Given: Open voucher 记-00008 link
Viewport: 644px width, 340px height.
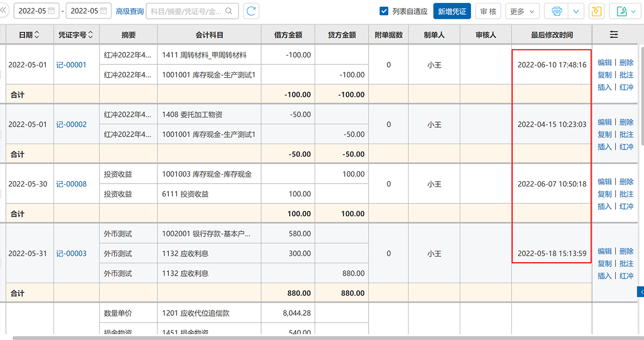Looking at the screenshot, I should pyautogui.click(x=71, y=184).
